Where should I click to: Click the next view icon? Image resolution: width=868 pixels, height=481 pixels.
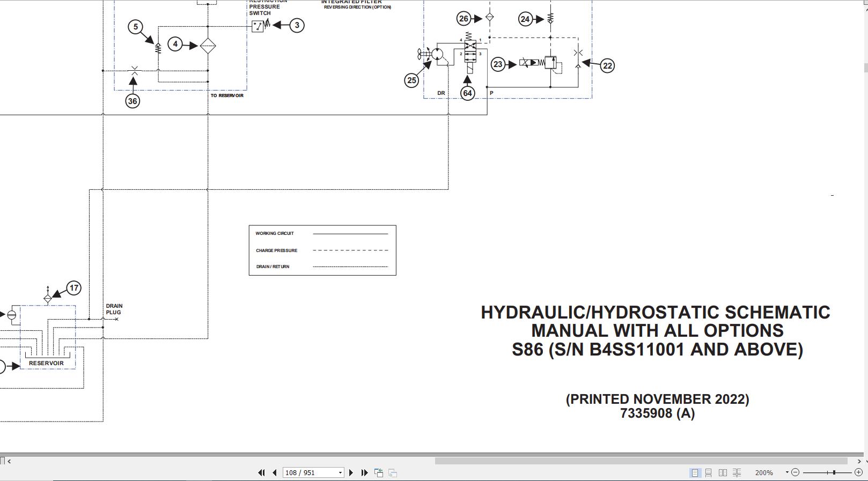[393, 472]
